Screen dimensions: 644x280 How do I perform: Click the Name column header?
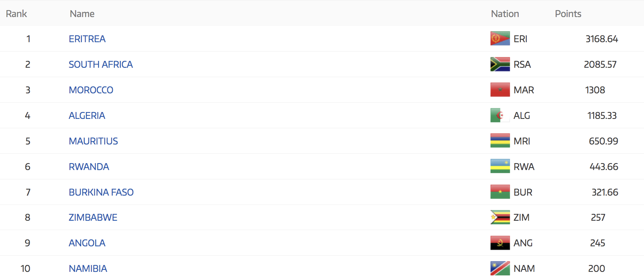pos(82,14)
